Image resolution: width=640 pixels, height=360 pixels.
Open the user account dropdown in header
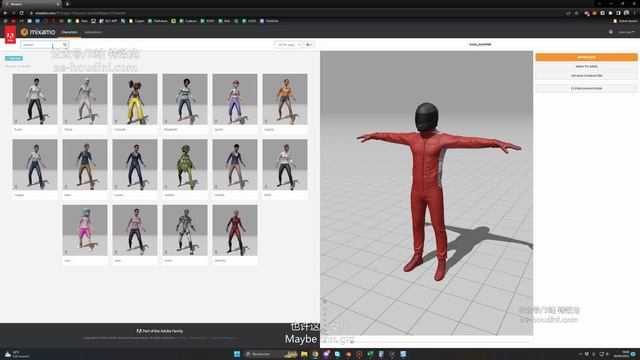627,32
